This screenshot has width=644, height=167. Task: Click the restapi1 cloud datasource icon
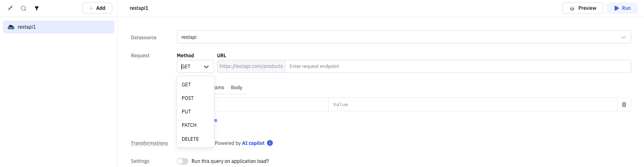click(11, 27)
